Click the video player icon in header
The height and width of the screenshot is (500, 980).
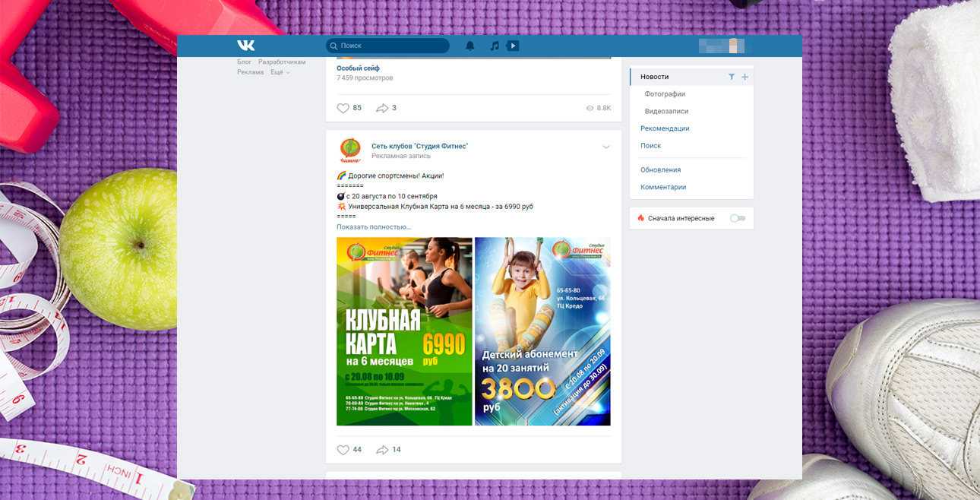[x=513, y=46]
